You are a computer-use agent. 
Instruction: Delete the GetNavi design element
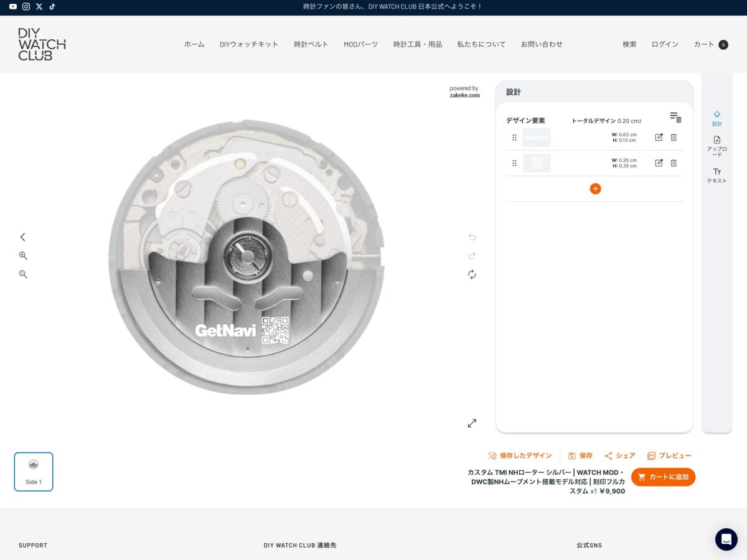[x=674, y=138]
